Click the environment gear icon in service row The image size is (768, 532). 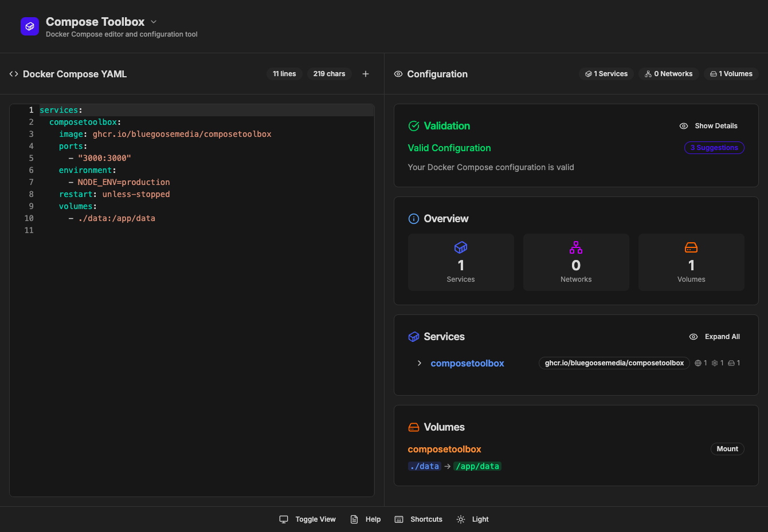715,363
